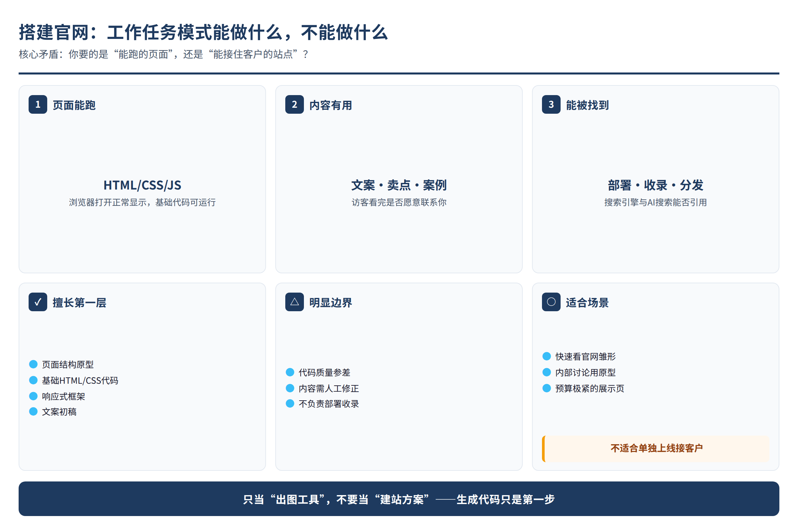The image size is (798, 532).
Task: Click the card heading 擅长第一层
Action: click(x=79, y=303)
